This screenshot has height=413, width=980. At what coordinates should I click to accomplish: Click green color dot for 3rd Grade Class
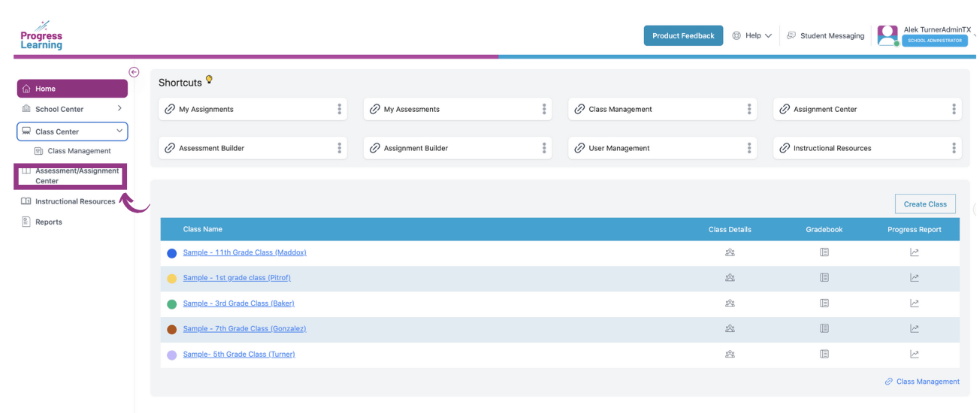point(171,304)
